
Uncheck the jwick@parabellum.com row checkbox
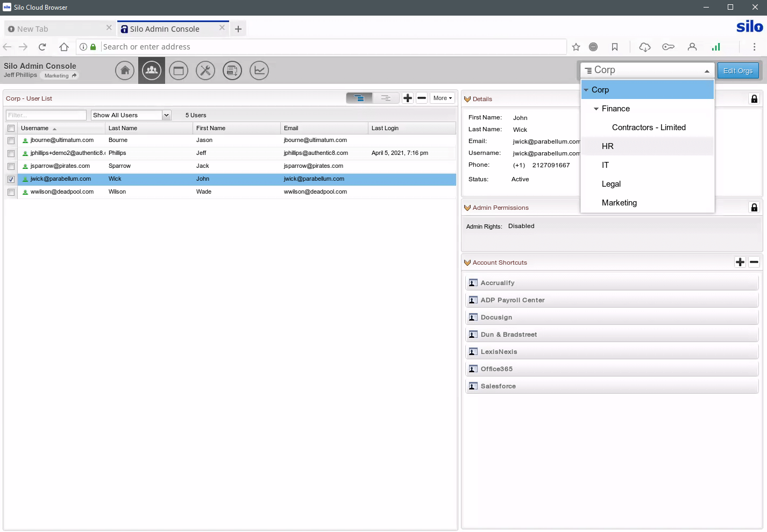pyautogui.click(x=11, y=179)
